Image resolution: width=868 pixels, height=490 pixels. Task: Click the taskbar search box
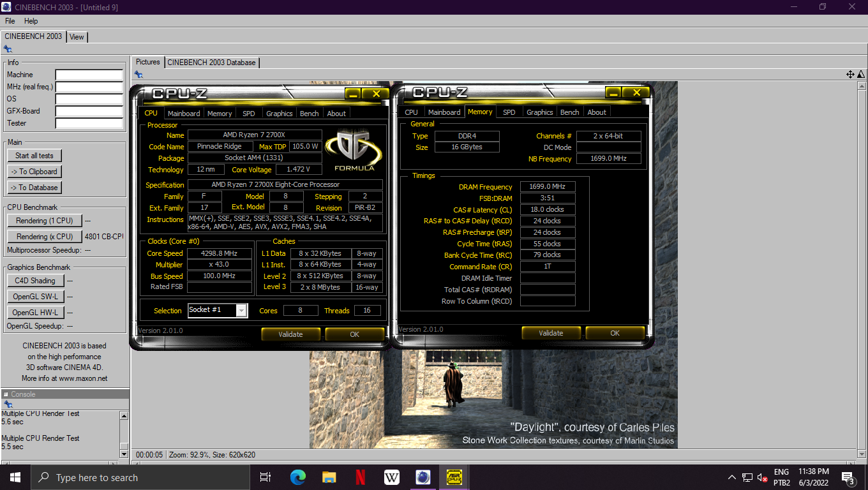click(140, 477)
